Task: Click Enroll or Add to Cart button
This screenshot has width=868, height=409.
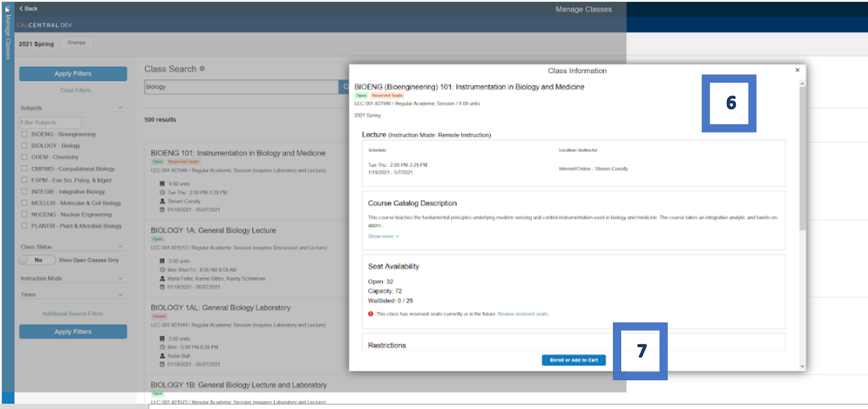Action: pyautogui.click(x=573, y=360)
